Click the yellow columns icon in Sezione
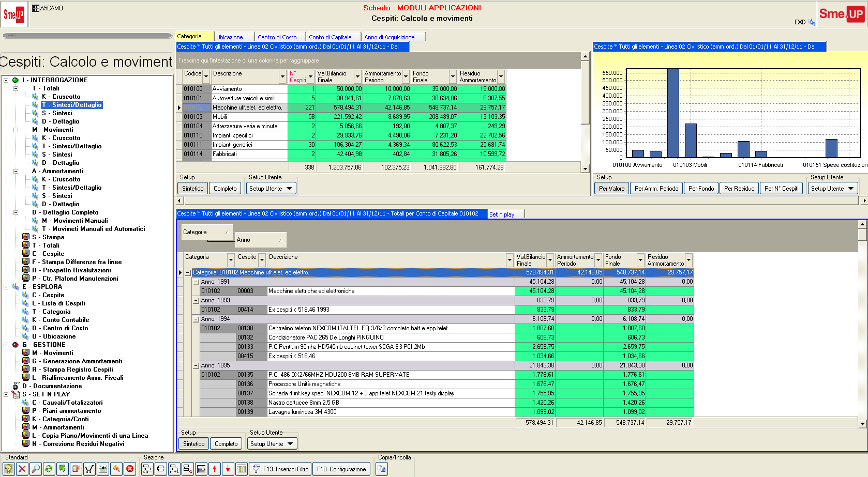868x477 pixels. pyautogui.click(x=241, y=469)
